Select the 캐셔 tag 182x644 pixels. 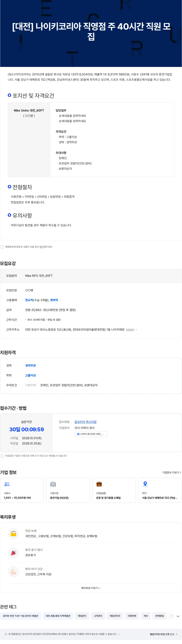pyautogui.click(x=146, y=616)
